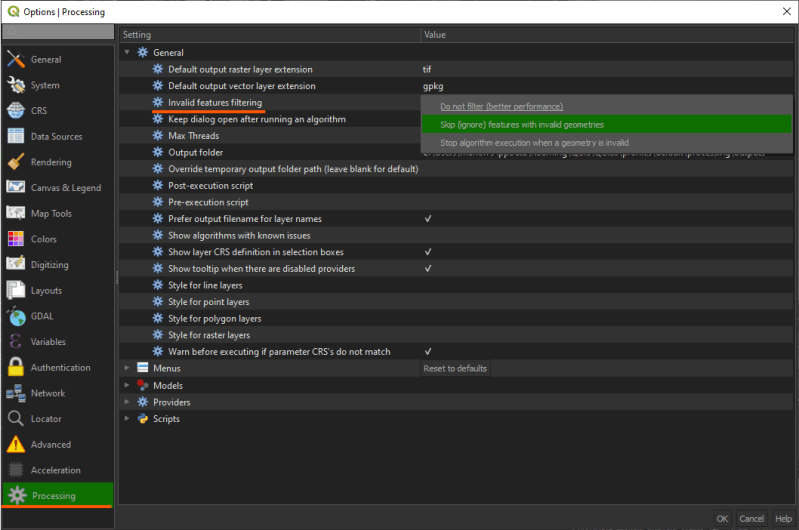This screenshot has height=530, width=799.
Task: Toggle Prefer output filename for layer names
Action: [x=428, y=219]
